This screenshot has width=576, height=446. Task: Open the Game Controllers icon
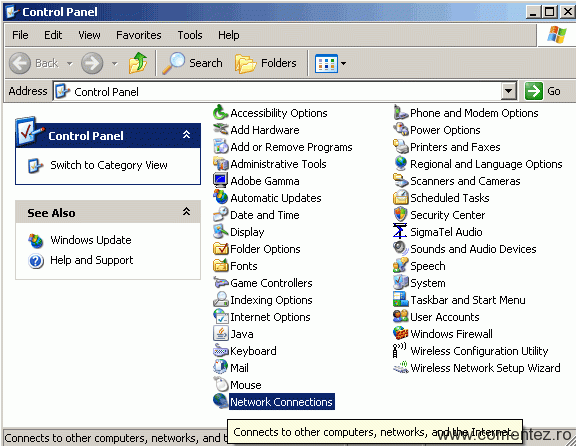220,283
